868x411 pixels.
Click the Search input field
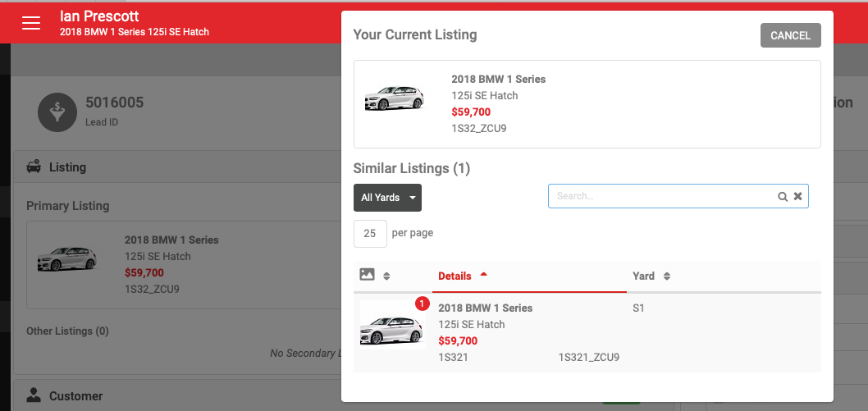pyautogui.click(x=678, y=196)
